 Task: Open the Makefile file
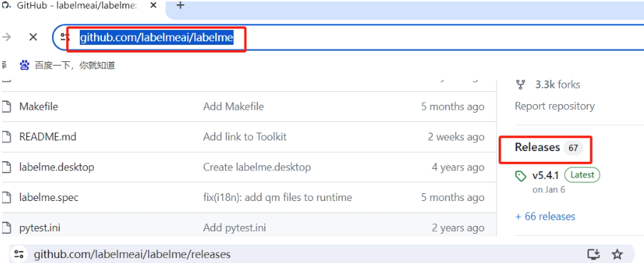[38, 106]
